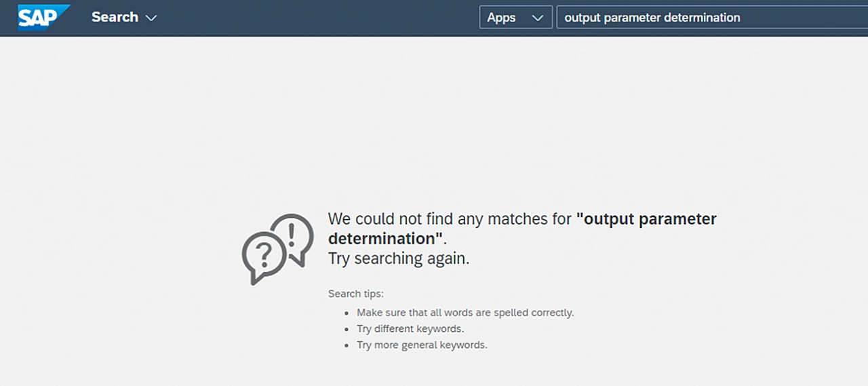Focus the search input containing output parameter determination
Image resolution: width=868 pixels, height=386 pixels.
712,18
